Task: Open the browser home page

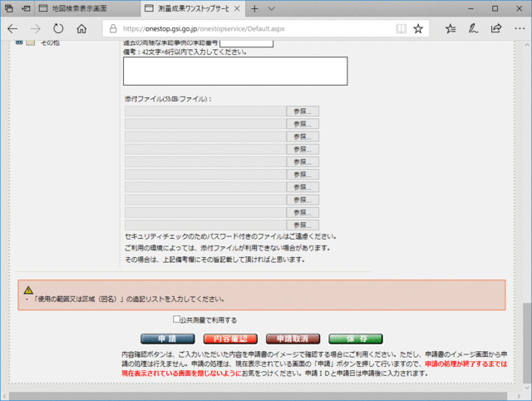Action: coord(81,29)
